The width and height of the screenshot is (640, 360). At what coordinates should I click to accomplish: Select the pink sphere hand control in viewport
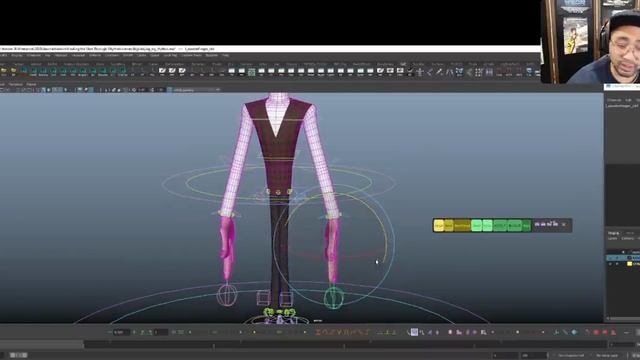click(227, 295)
